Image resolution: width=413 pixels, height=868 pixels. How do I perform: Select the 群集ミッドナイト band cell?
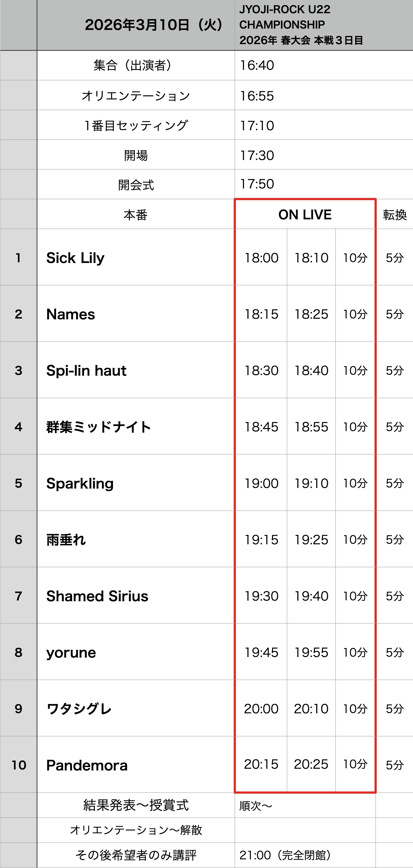click(x=98, y=427)
